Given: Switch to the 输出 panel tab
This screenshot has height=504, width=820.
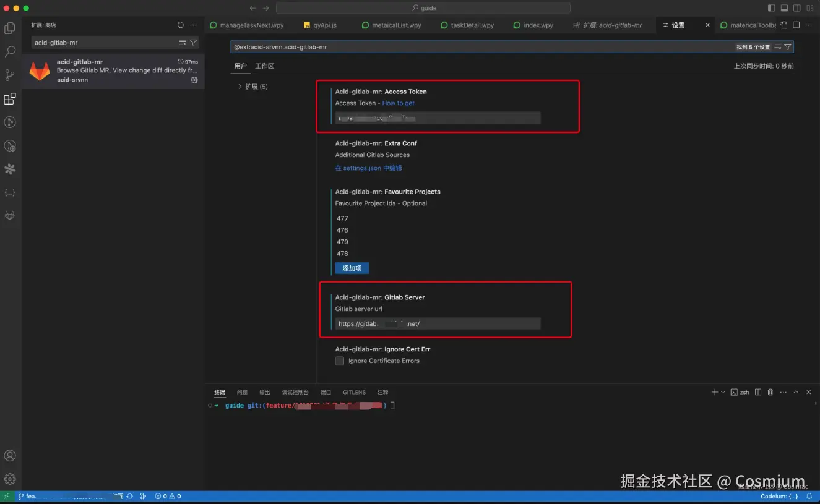Looking at the screenshot, I should coord(265,392).
